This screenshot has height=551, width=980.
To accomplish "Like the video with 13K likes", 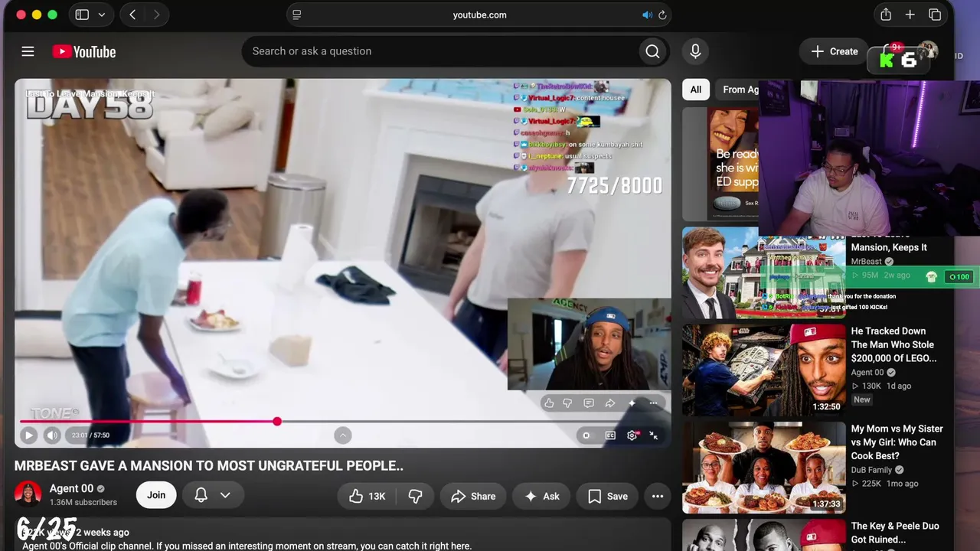I will pos(367,496).
